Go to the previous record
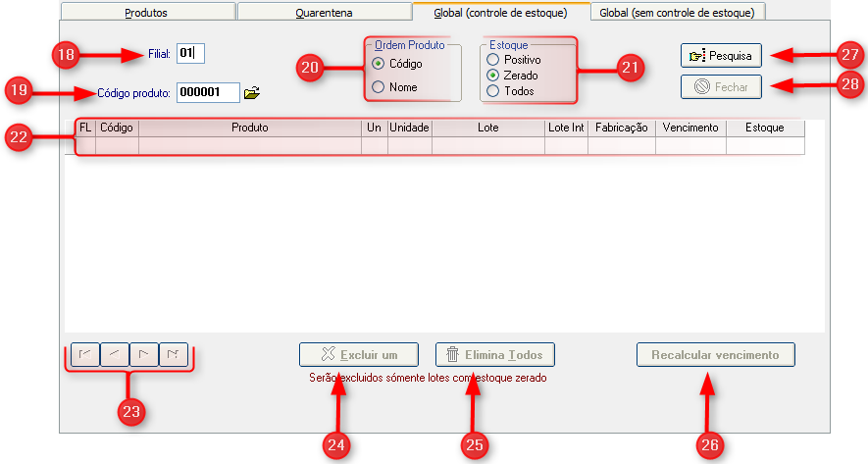 click(114, 354)
